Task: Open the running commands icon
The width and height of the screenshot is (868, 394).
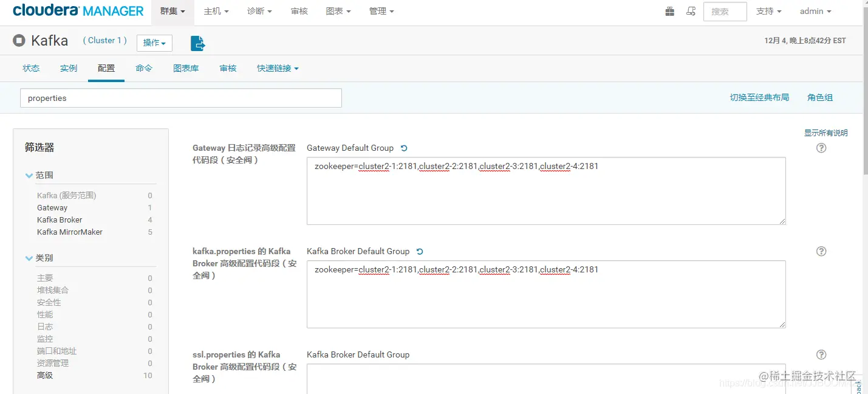Action: (691, 11)
